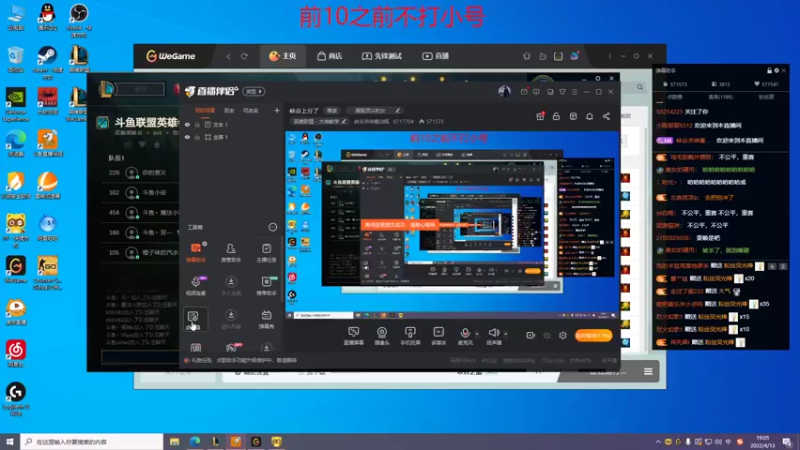Screen dimensions: 800x450
Task: Add 摄像头 camera source
Action: coord(382,336)
